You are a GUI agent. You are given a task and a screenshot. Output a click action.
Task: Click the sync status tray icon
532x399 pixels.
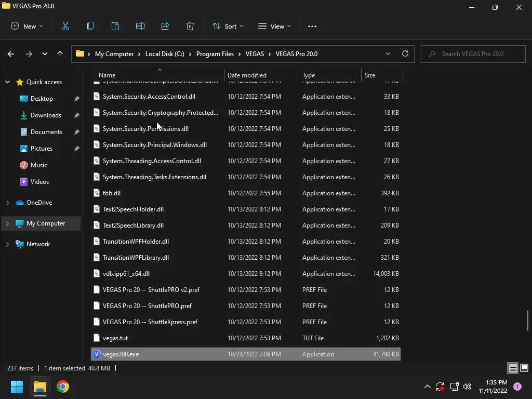click(440, 387)
